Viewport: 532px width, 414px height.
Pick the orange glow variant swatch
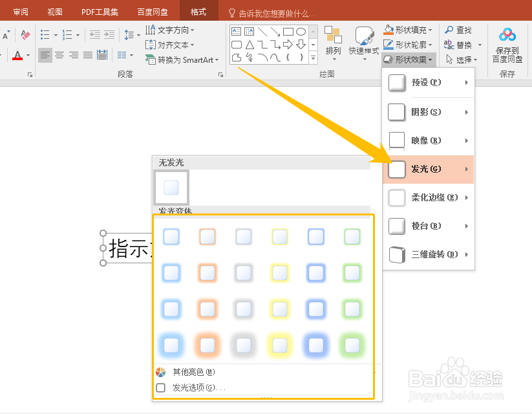207,237
